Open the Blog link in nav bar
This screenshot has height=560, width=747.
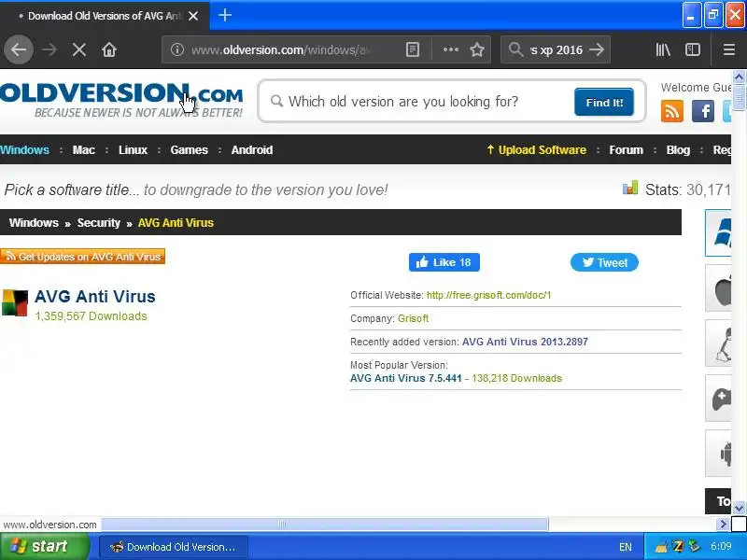pyautogui.click(x=678, y=150)
